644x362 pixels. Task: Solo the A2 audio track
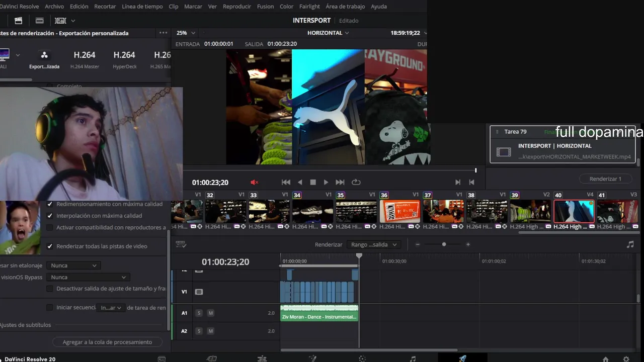click(199, 331)
